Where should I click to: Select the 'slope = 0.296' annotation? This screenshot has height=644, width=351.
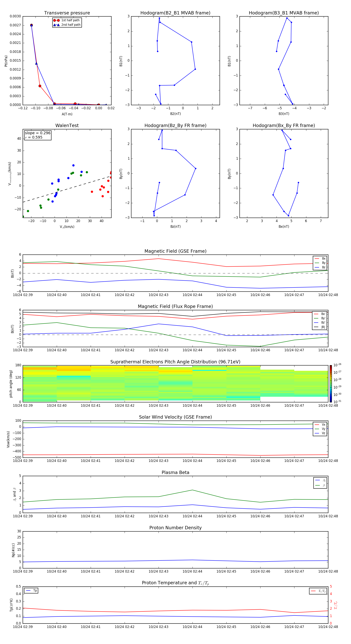(x=38, y=133)
